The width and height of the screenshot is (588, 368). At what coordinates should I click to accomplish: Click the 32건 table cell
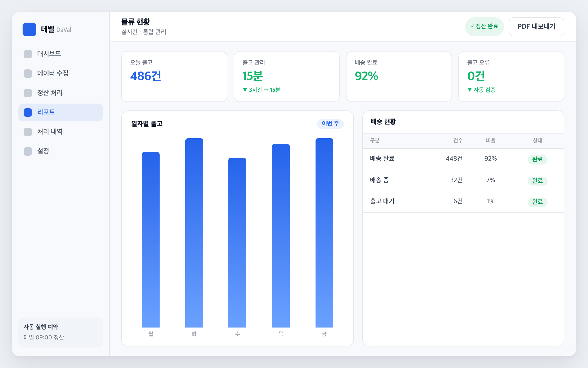pos(456,180)
